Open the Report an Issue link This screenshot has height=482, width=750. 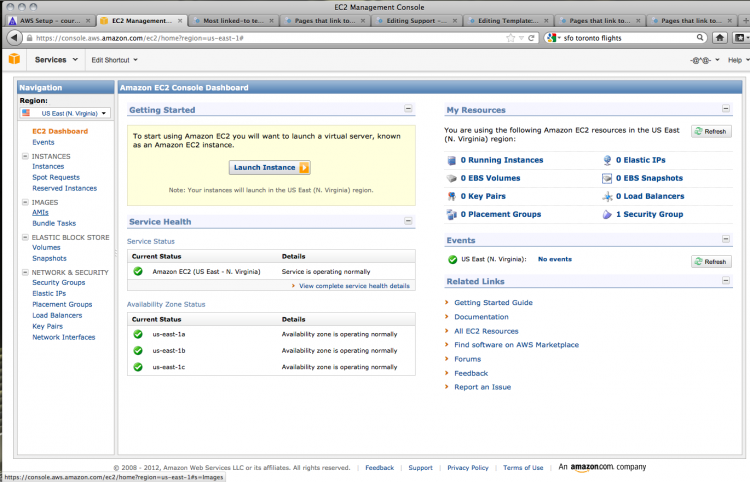pyautogui.click(x=482, y=387)
